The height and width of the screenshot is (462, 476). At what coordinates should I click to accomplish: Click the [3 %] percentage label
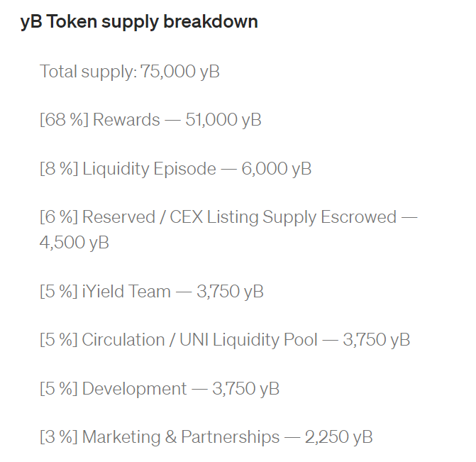(59, 437)
